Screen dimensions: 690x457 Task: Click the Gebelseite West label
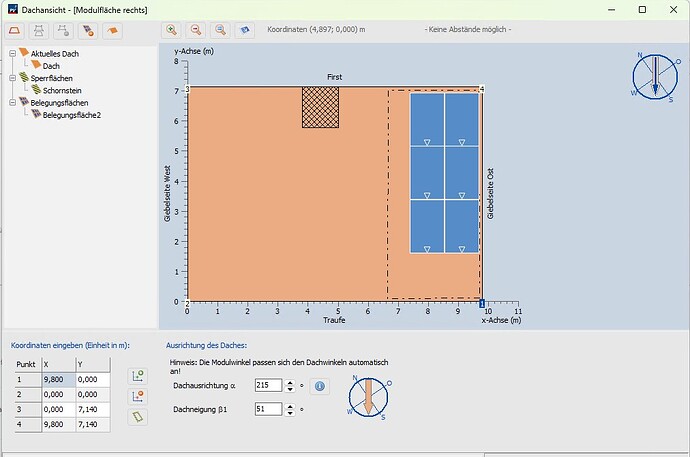coord(167,194)
